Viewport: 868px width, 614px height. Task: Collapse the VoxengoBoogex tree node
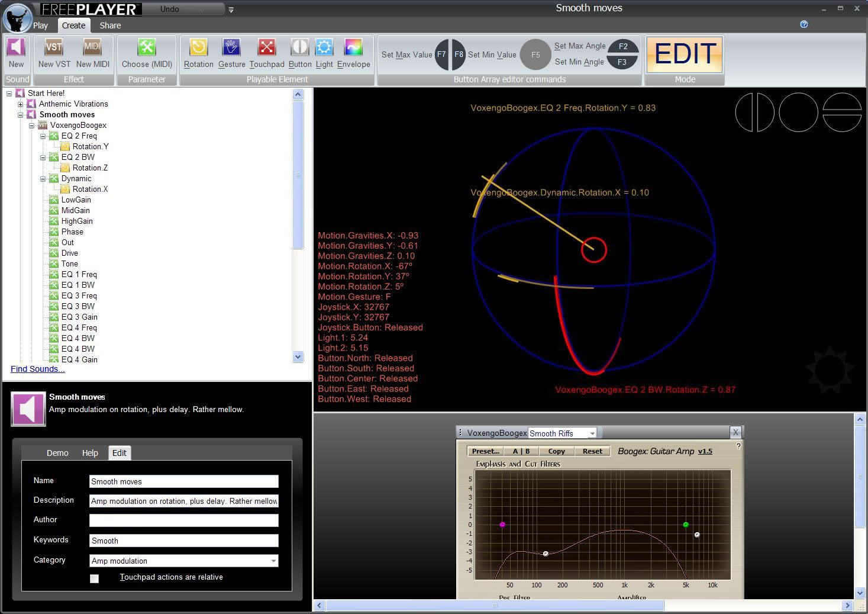(32, 126)
